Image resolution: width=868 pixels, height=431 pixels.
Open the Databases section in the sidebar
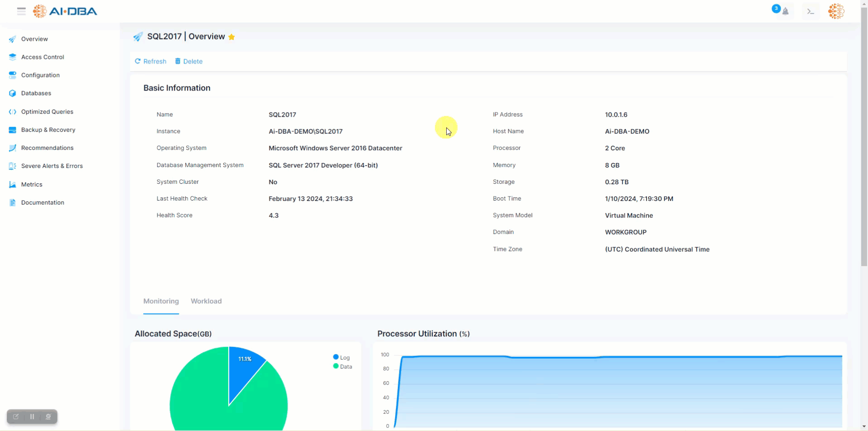36,93
